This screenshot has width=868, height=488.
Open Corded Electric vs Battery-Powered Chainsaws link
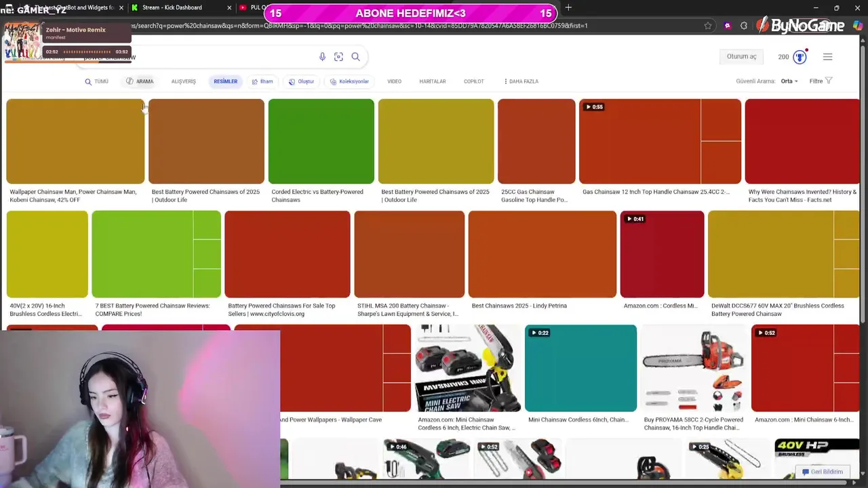(x=317, y=196)
